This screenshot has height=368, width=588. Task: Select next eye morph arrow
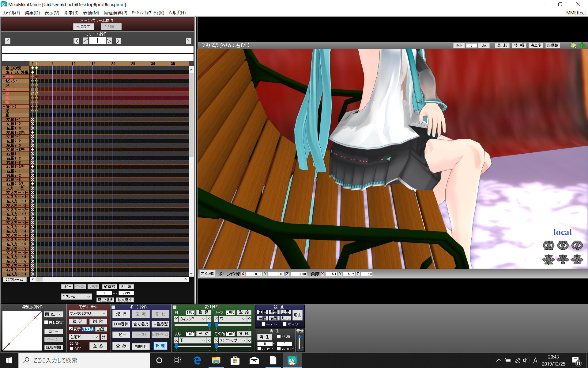(209, 319)
